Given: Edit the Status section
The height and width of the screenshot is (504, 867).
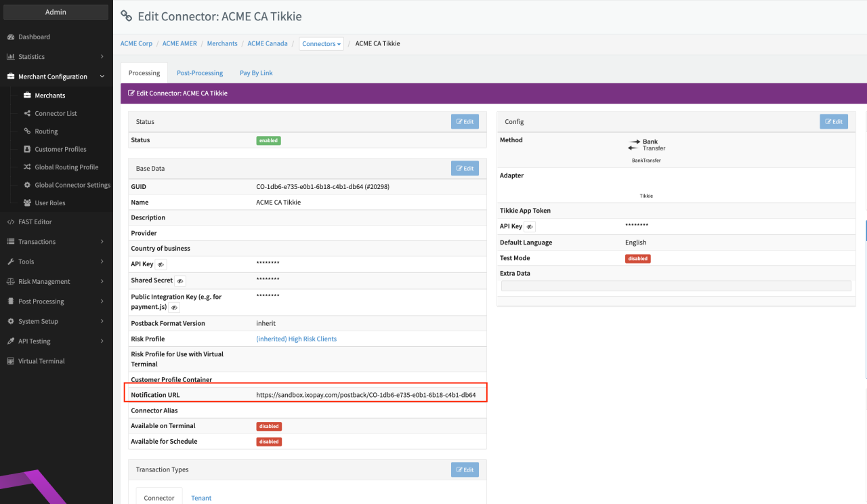Looking at the screenshot, I should click(x=465, y=122).
